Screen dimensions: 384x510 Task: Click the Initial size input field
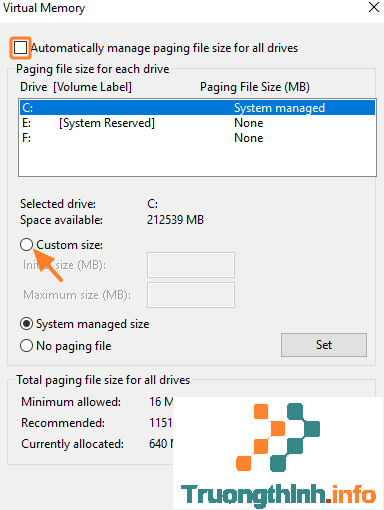(191, 265)
